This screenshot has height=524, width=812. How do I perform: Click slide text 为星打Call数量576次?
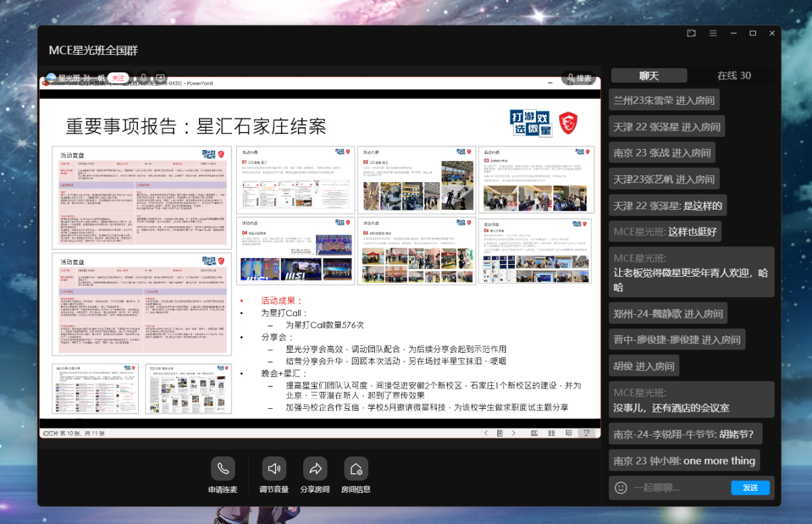point(324,325)
